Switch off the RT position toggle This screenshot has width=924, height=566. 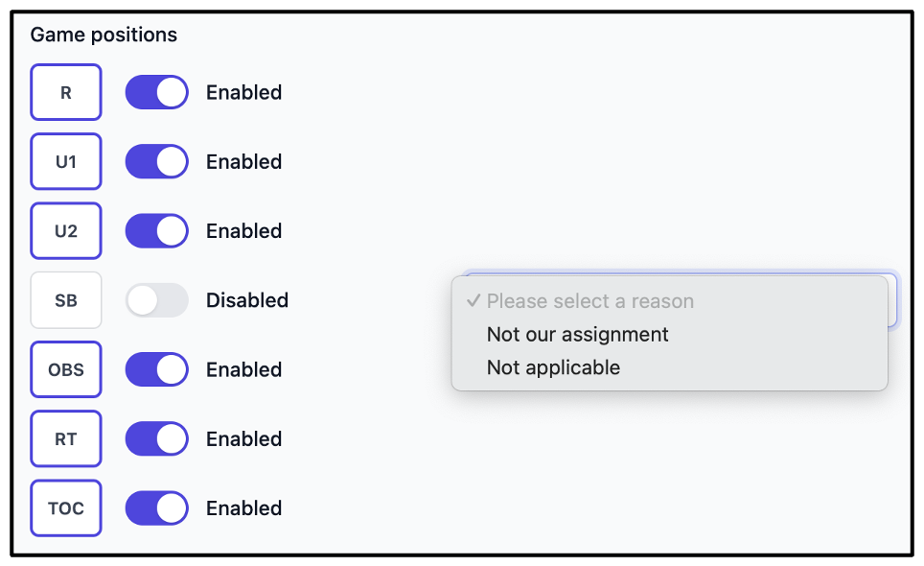(x=157, y=438)
